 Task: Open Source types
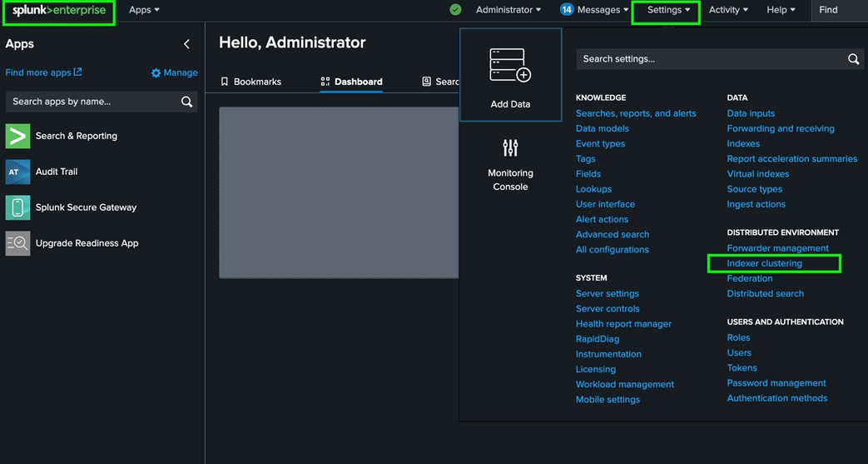click(755, 189)
